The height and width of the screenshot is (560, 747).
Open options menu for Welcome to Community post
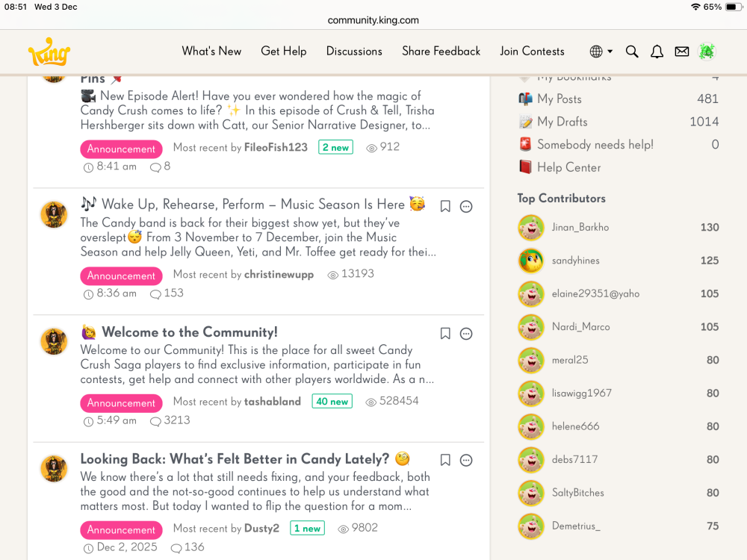(x=466, y=333)
